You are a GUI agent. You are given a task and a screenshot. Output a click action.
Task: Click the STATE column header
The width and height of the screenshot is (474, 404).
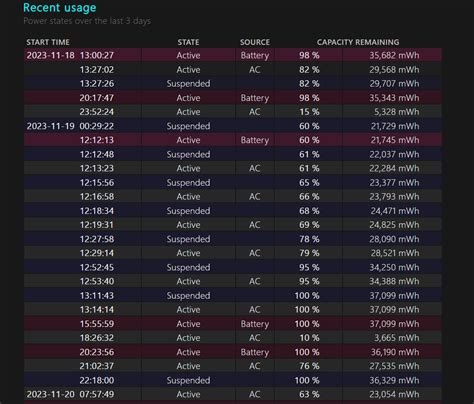[188, 42]
